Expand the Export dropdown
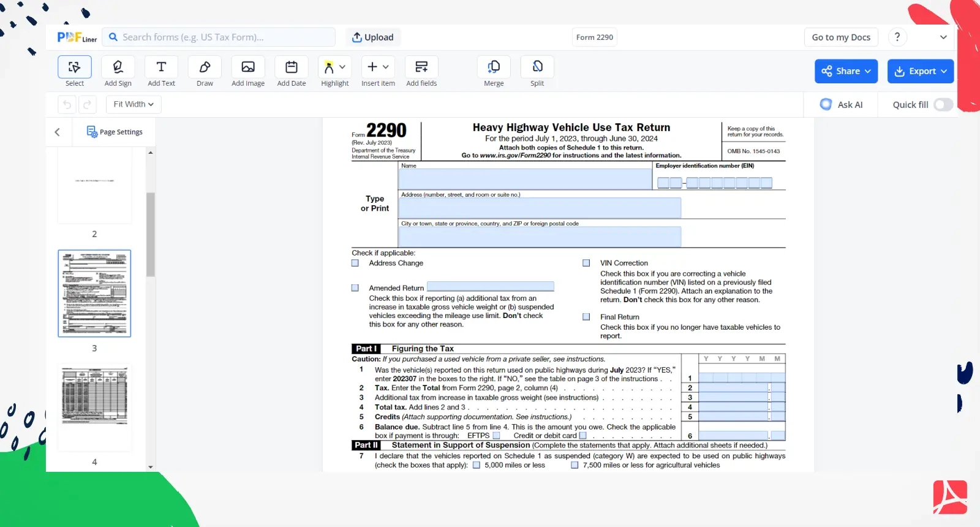Image resolution: width=980 pixels, height=527 pixels. click(920, 71)
